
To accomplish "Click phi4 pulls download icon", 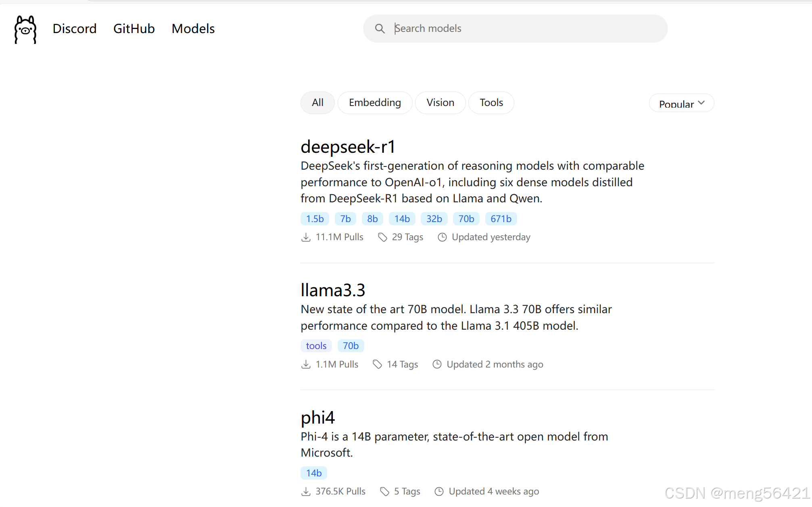I will tap(306, 492).
